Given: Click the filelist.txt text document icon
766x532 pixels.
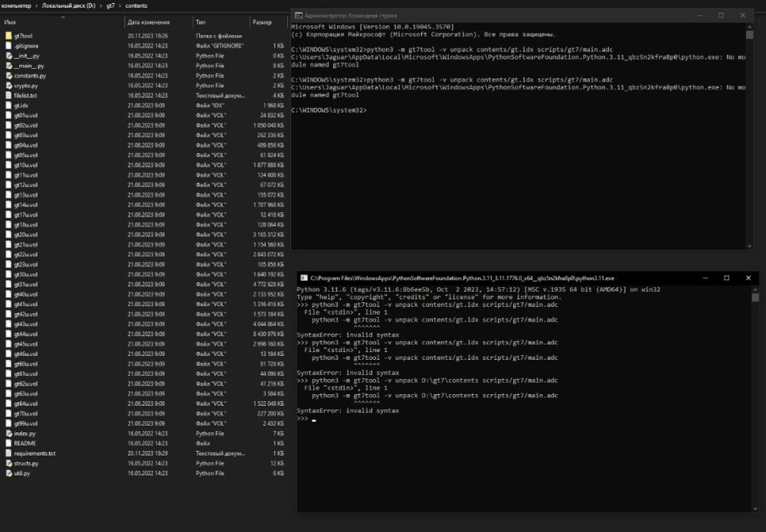Looking at the screenshot, I should (8, 96).
